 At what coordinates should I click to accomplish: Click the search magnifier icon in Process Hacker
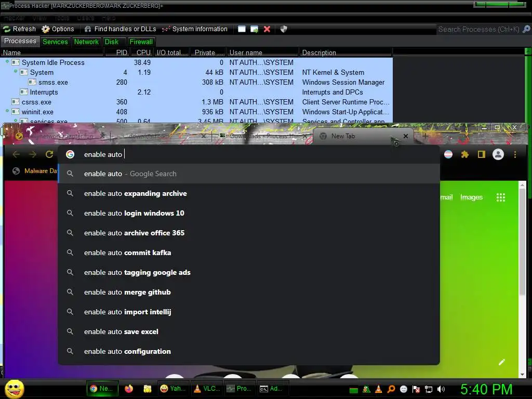click(x=526, y=29)
